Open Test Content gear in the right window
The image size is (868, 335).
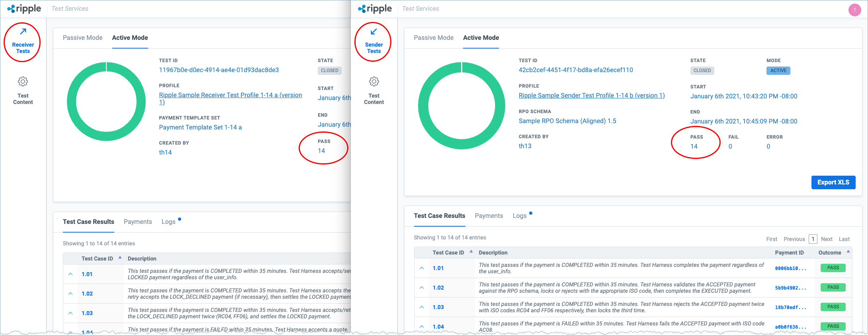[373, 91]
